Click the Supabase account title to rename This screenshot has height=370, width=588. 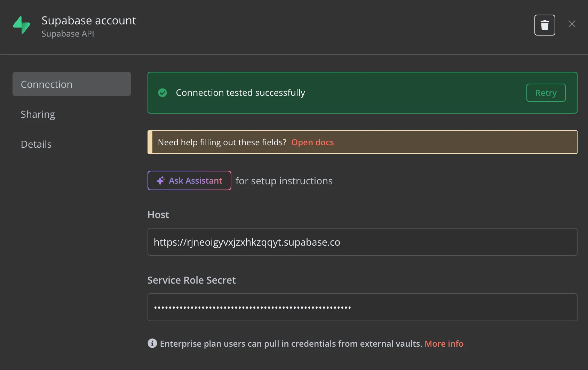click(x=89, y=21)
